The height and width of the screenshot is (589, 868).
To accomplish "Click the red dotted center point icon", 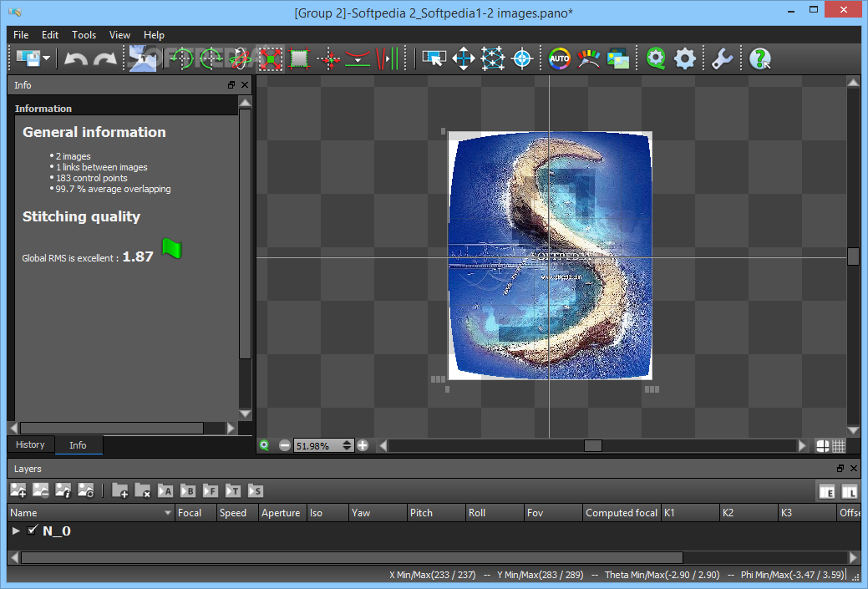I will tap(329, 58).
